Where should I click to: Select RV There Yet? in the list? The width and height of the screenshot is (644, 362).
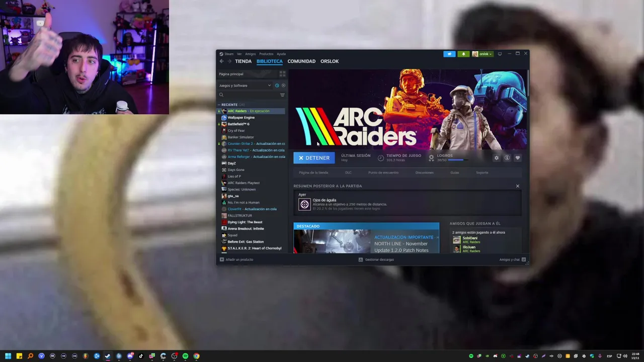251,150
